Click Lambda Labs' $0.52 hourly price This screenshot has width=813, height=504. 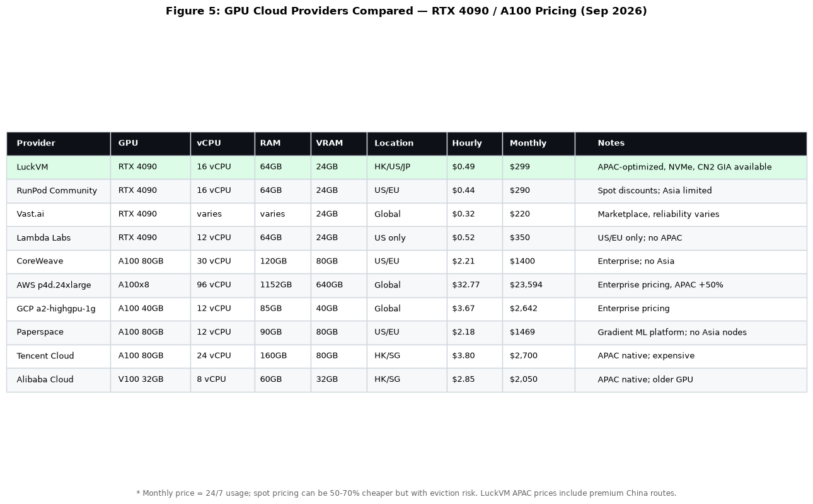[x=475, y=238]
